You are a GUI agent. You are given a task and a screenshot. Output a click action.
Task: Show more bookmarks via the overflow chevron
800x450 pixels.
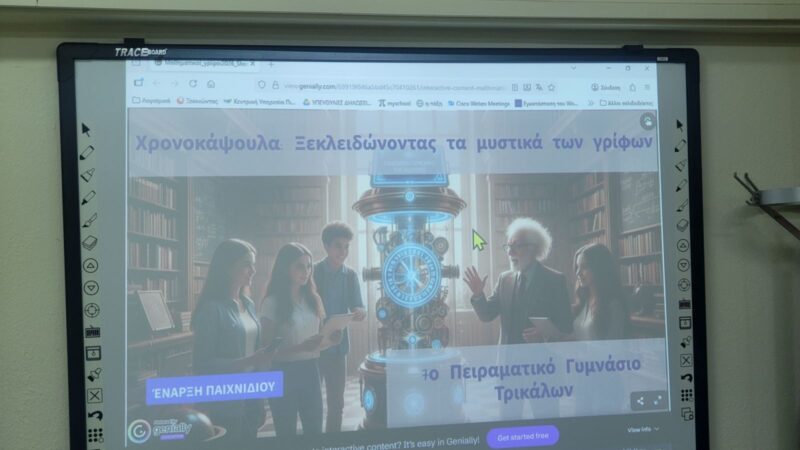click(x=591, y=103)
